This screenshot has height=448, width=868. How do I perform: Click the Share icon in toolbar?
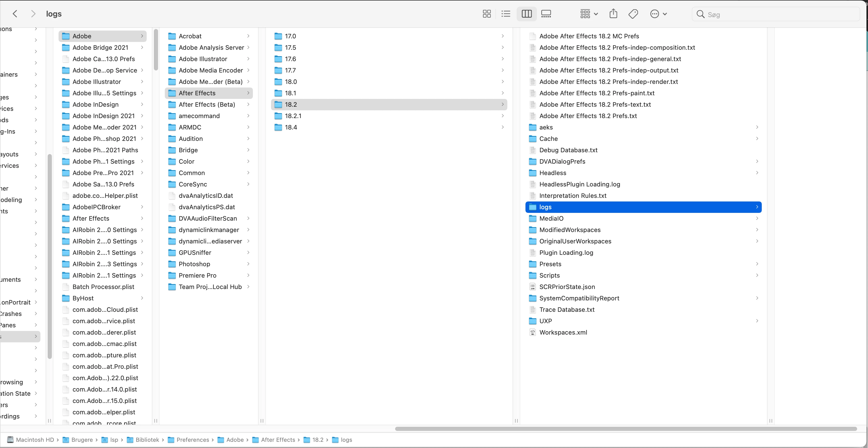coord(613,14)
